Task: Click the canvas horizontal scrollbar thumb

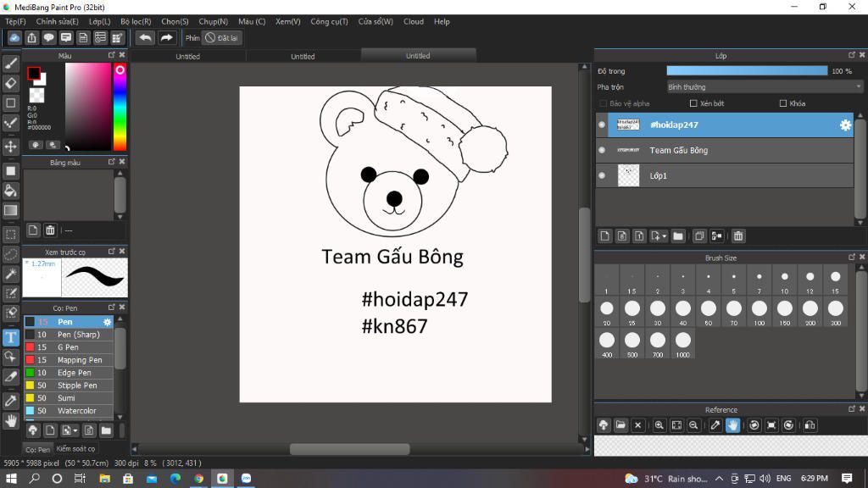Action: coord(350,449)
